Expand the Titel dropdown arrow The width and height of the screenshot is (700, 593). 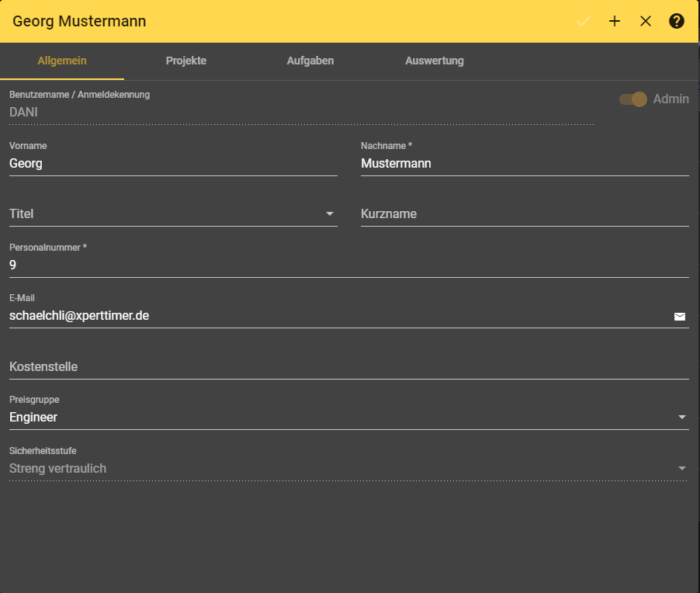pyautogui.click(x=330, y=214)
